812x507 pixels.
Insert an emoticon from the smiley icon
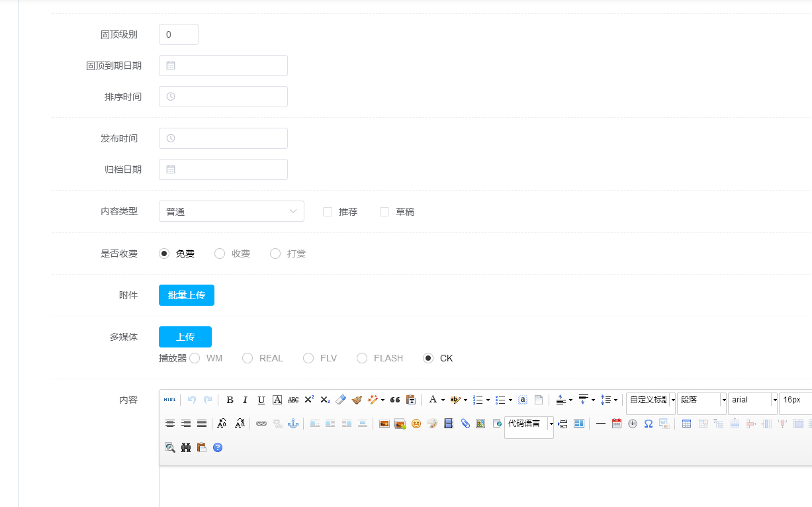(416, 424)
